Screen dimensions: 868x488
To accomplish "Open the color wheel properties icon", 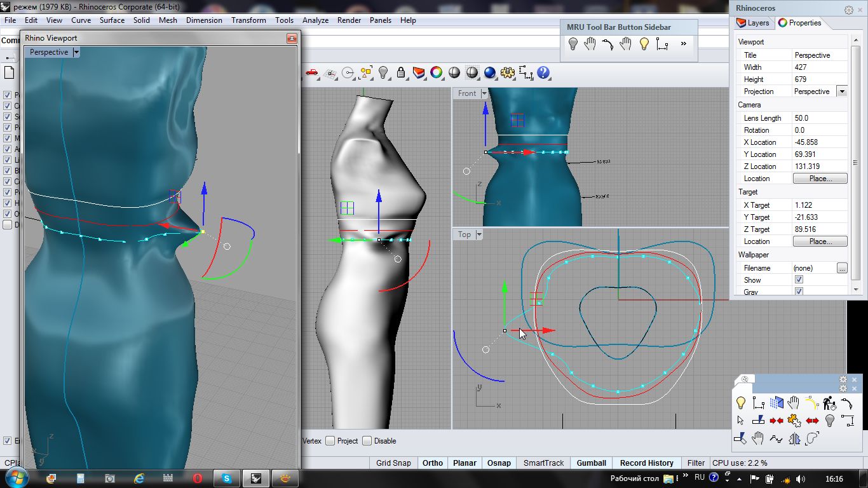I will point(436,72).
